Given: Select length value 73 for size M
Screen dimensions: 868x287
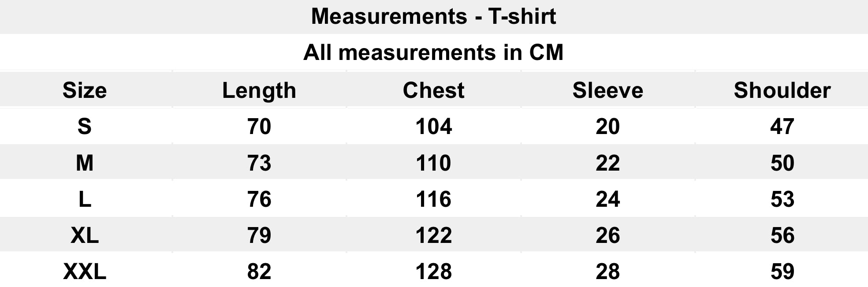Looking at the screenshot, I should pyautogui.click(x=259, y=163).
